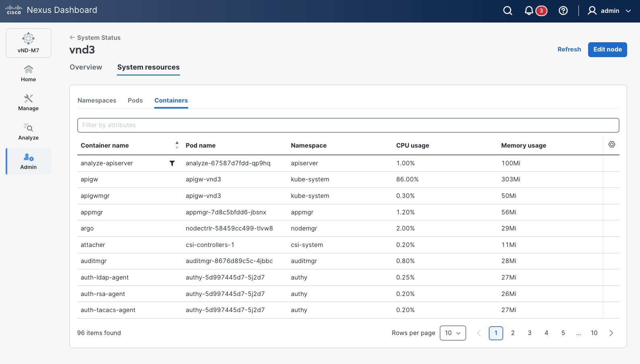640x364 pixels.
Task: Jump to page 2
Action: coord(513,333)
